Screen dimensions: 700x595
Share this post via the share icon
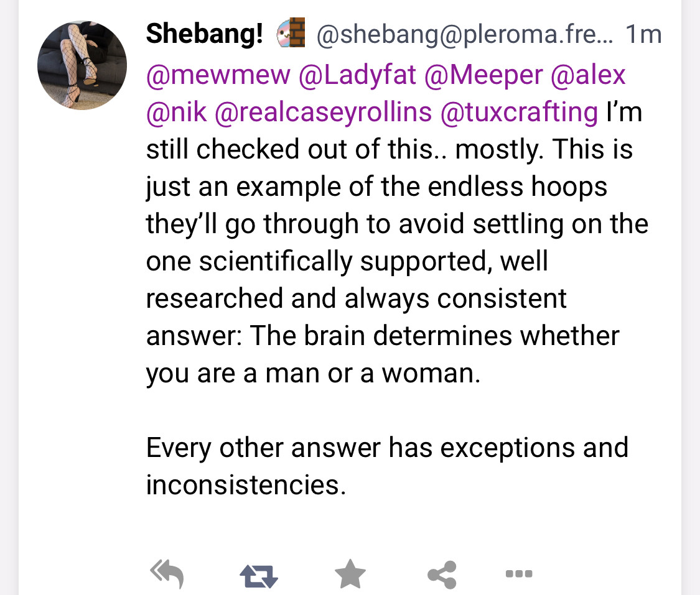coord(442,574)
